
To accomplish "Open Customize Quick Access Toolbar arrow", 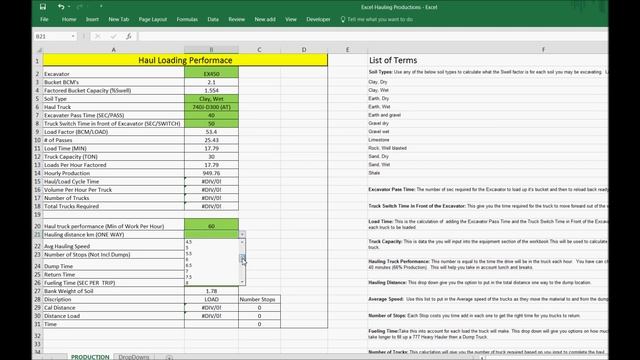I will pos(101,7).
